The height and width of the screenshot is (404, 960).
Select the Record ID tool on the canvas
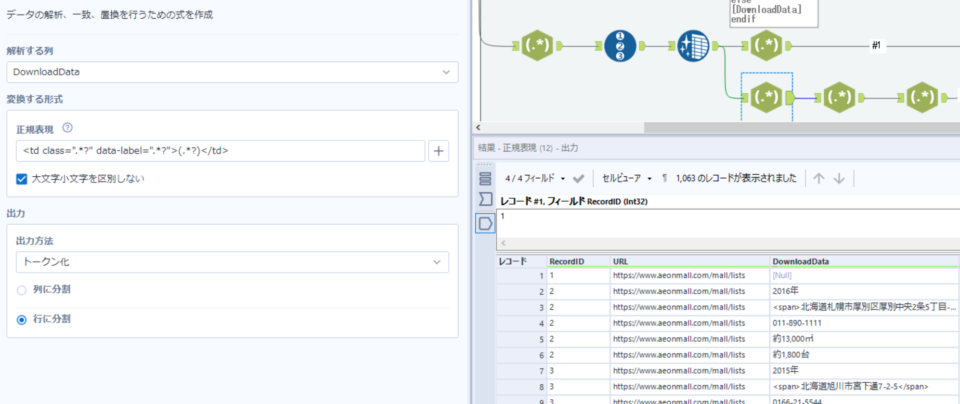(620, 46)
